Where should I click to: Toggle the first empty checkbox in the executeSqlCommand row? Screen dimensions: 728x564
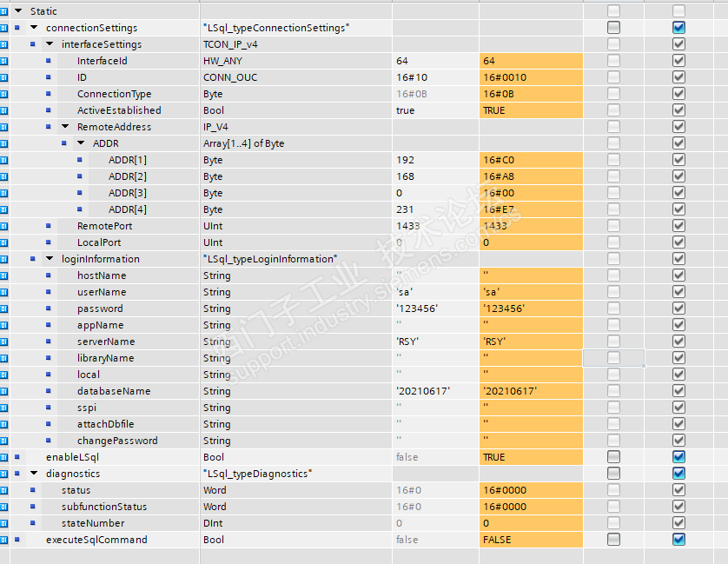click(614, 540)
